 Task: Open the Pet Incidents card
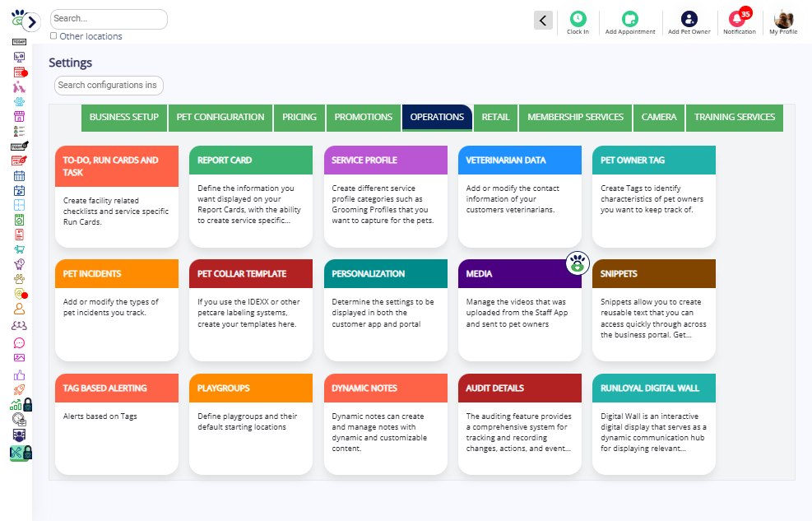click(117, 310)
